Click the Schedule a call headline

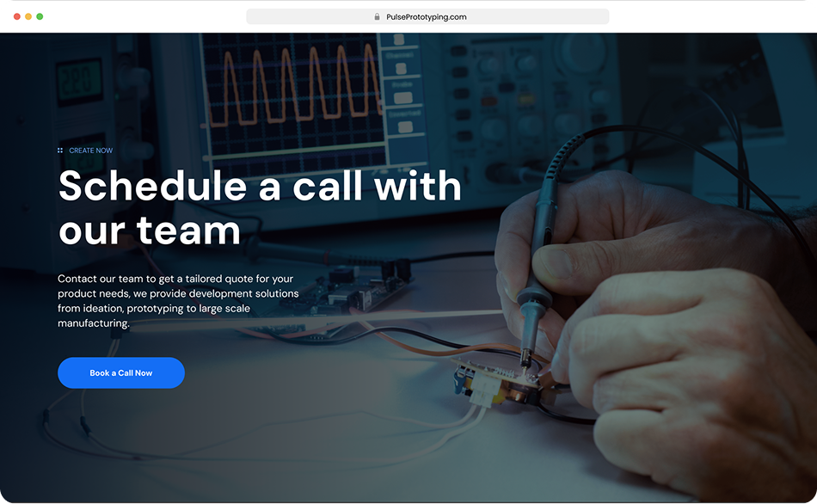pyautogui.click(x=260, y=207)
